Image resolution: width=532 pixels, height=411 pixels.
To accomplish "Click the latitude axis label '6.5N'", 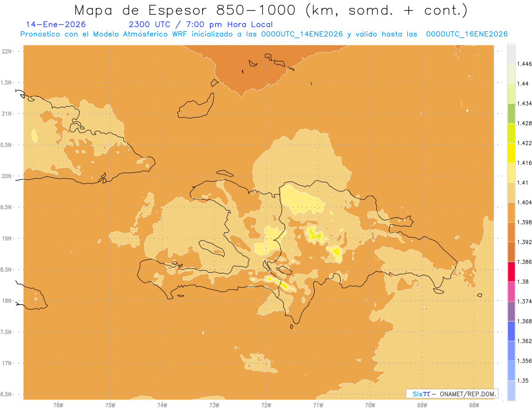I will click(6, 394).
